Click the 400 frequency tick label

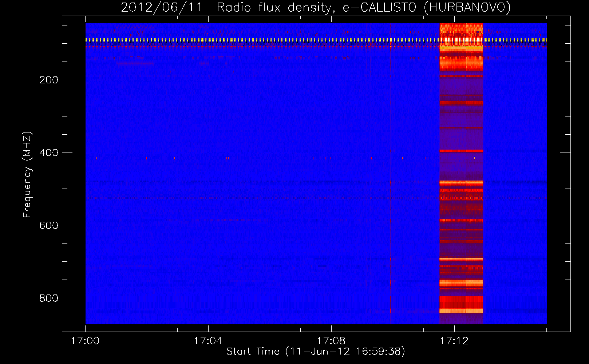(49, 153)
